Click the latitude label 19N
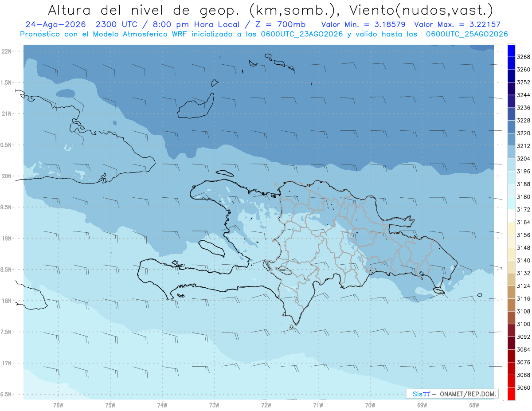 pyautogui.click(x=7, y=239)
